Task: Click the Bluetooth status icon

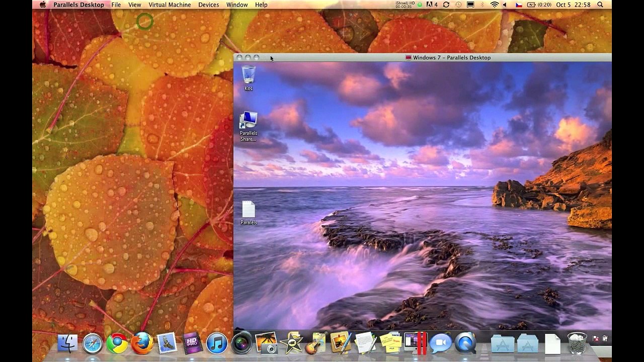Action: [x=482, y=5]
